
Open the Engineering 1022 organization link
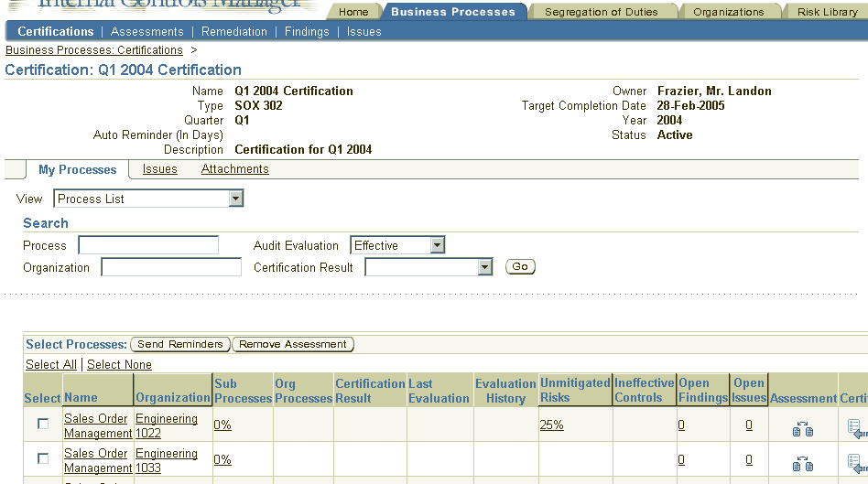pos(167,426)
